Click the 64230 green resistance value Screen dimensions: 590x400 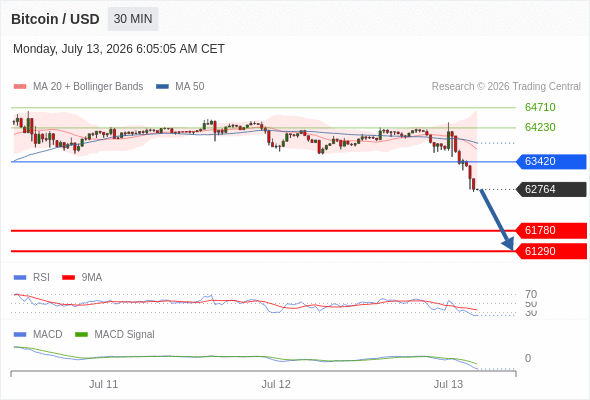[540, 127]
